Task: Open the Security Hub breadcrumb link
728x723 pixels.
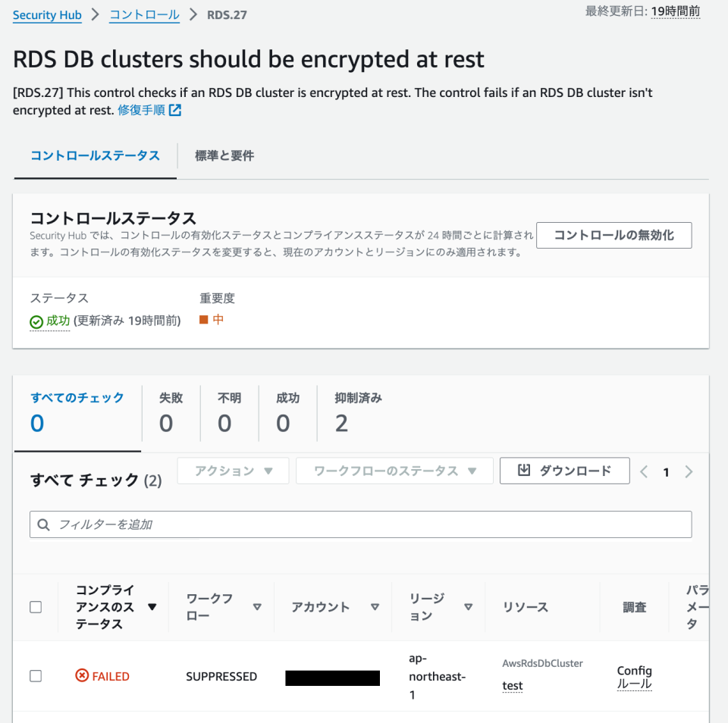Action: (47, 14)
